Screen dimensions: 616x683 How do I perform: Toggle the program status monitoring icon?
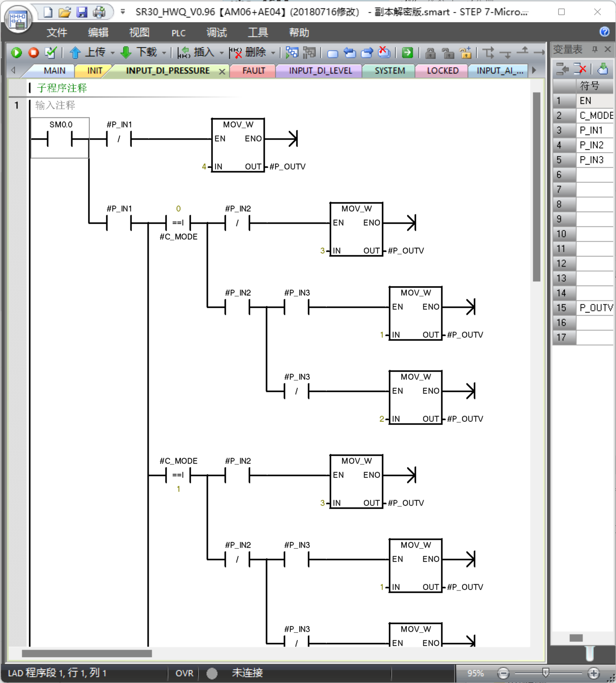(x=292, y=53)
